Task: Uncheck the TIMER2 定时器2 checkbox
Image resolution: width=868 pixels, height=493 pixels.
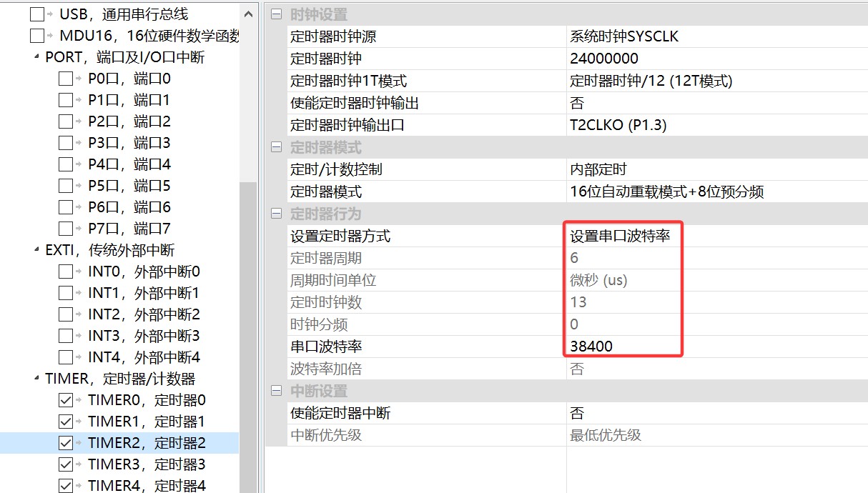Action: (66, 443)
